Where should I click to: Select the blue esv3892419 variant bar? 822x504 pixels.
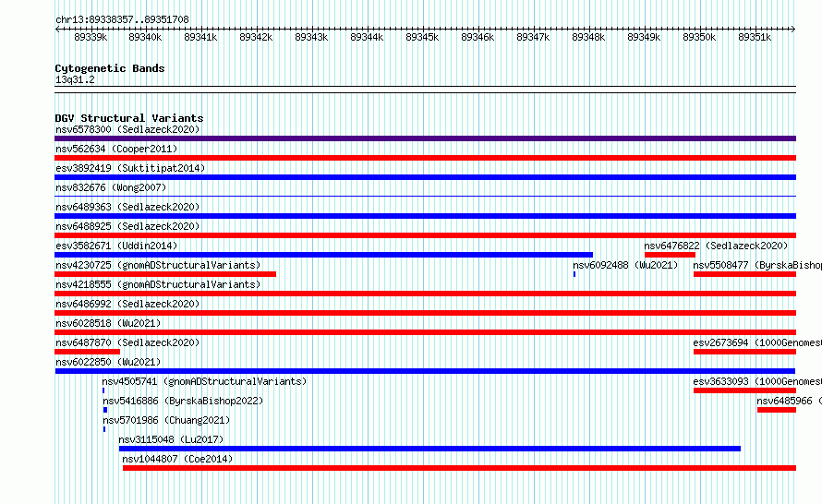click(x=425, y=177)
